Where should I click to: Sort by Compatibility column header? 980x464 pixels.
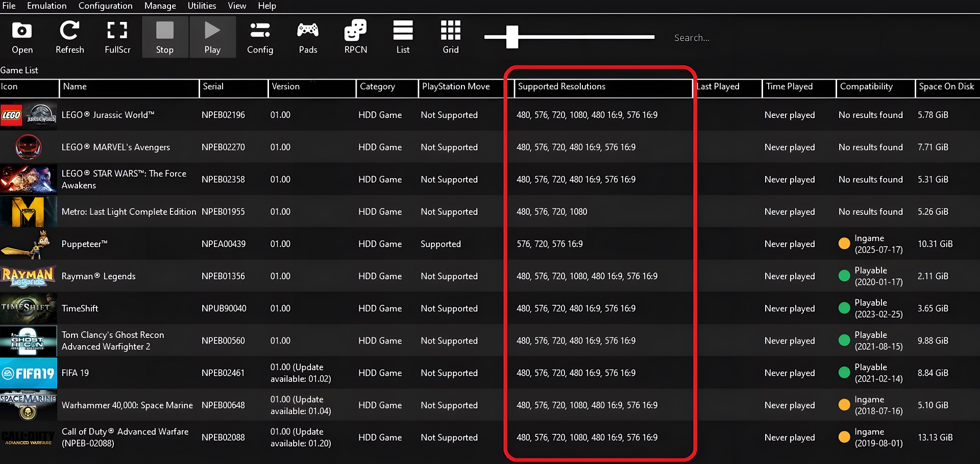point(876,87)
